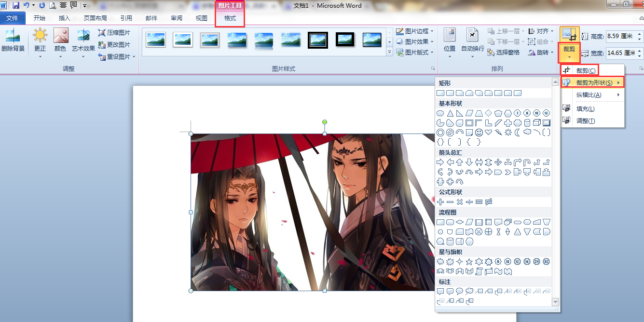Open the Color (颜色) picture adjustment
This screenshot has height=322, width=644.
tap(60, 40)
